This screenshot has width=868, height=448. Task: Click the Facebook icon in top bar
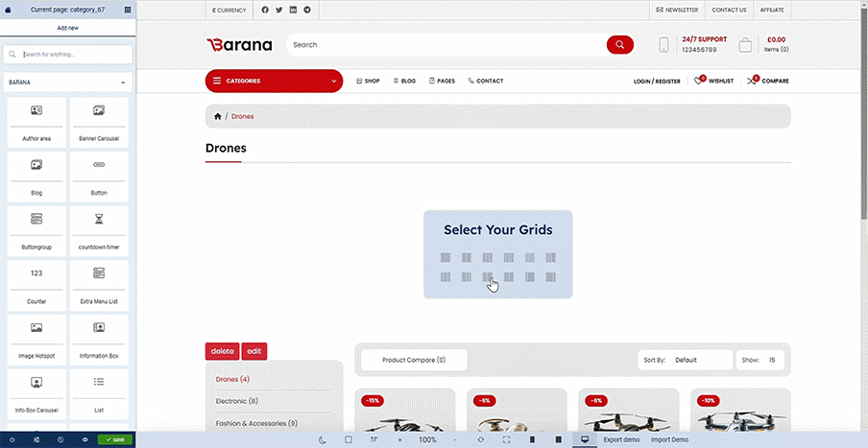point(265,10)
